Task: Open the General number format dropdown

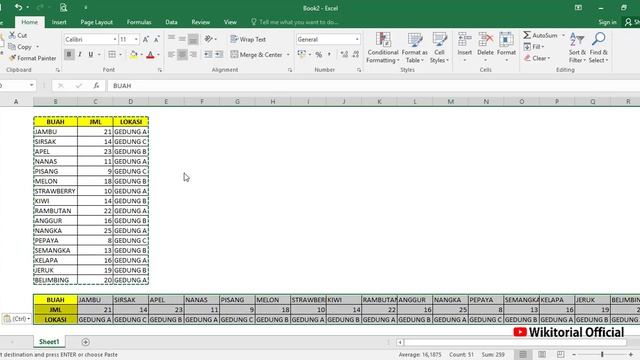Action: [x=357, y=39]
